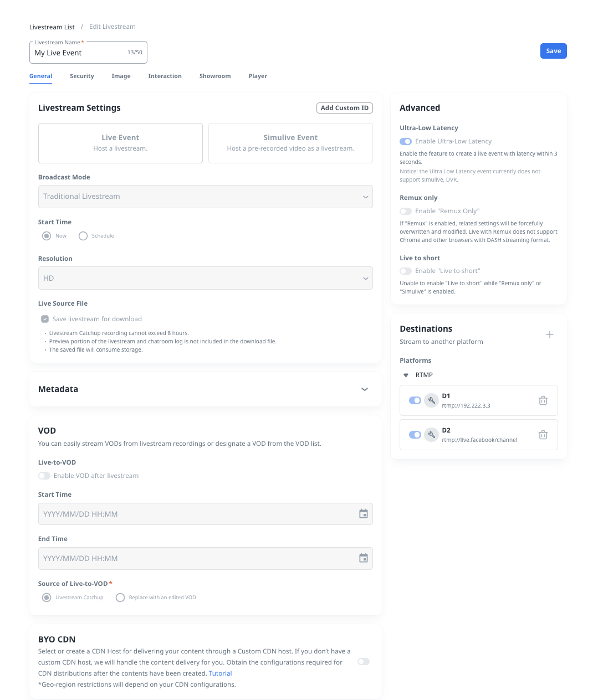This screenshot has height=700, width=593.
Task: Delete destination D1 with trash icon
Action: (x=543, y=400)
